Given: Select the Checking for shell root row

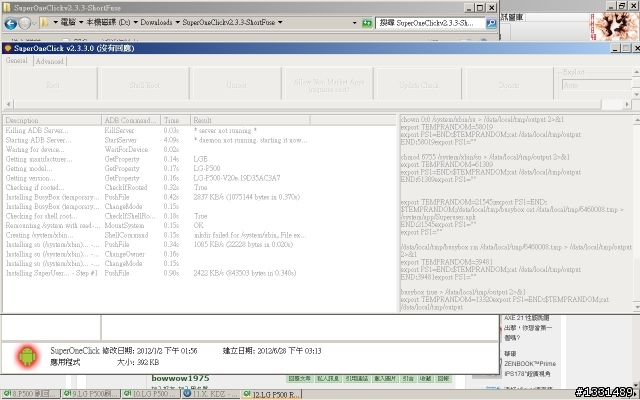Looking at the screenshot, I should click(157, 216).
